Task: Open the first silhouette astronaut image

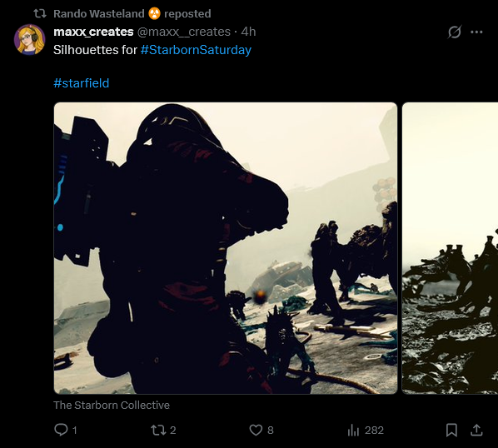Action: click(x=226, y=248)
